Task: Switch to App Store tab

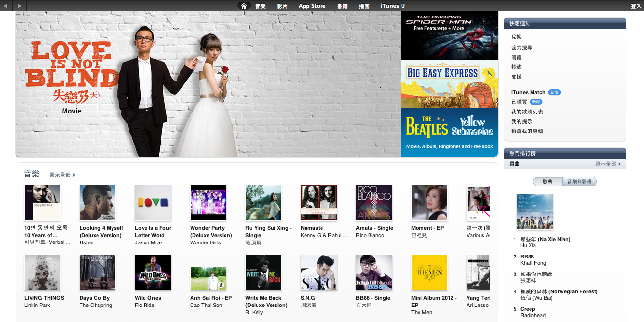Action: (x=312, y=6)
